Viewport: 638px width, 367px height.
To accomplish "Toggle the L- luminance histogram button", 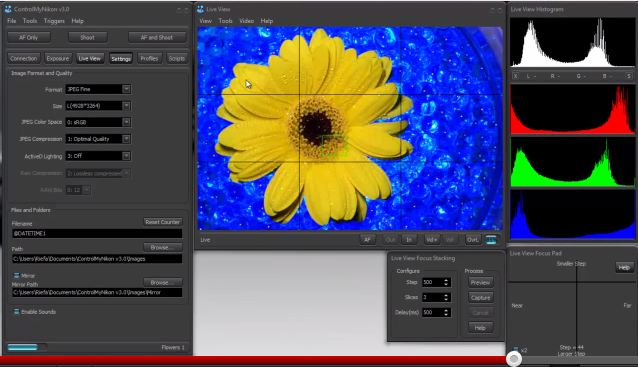I will click(x=531, y=76).
